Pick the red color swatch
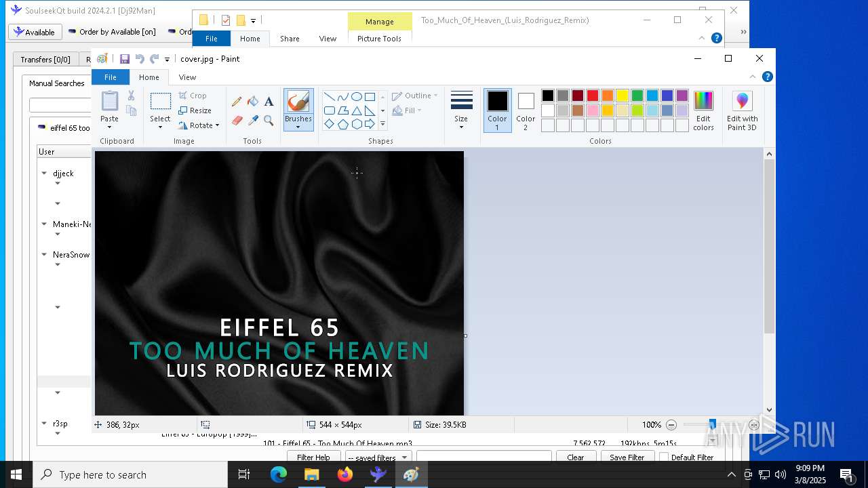This screenshot has width=868, height=488. pos(593,96)
